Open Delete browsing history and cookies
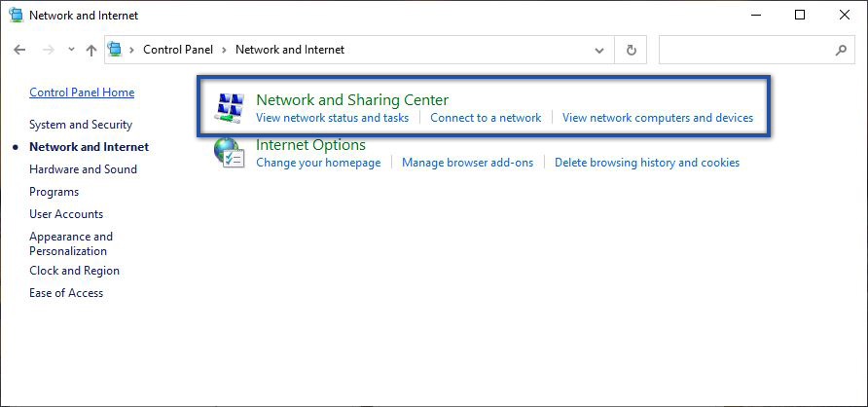868x407 pixels. [646, 163]
